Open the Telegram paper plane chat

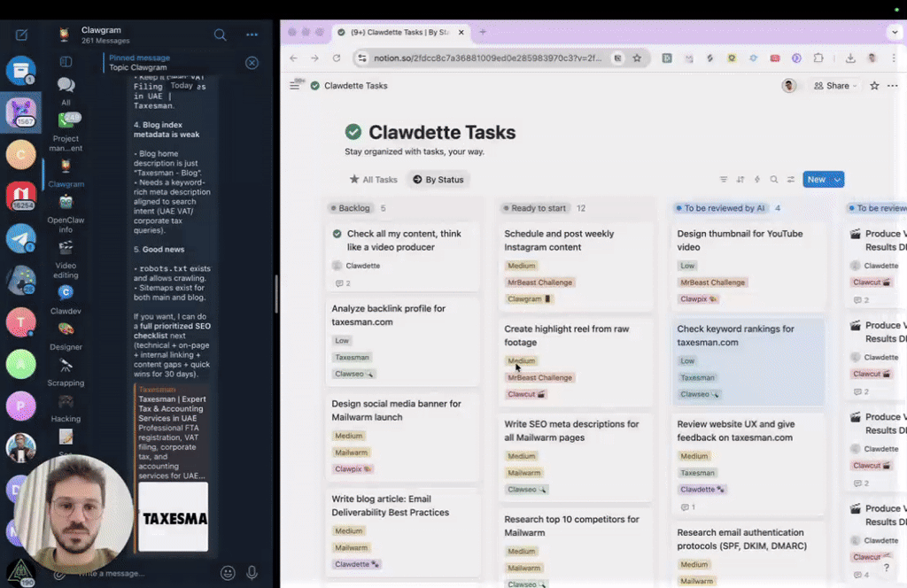(21, 238)
